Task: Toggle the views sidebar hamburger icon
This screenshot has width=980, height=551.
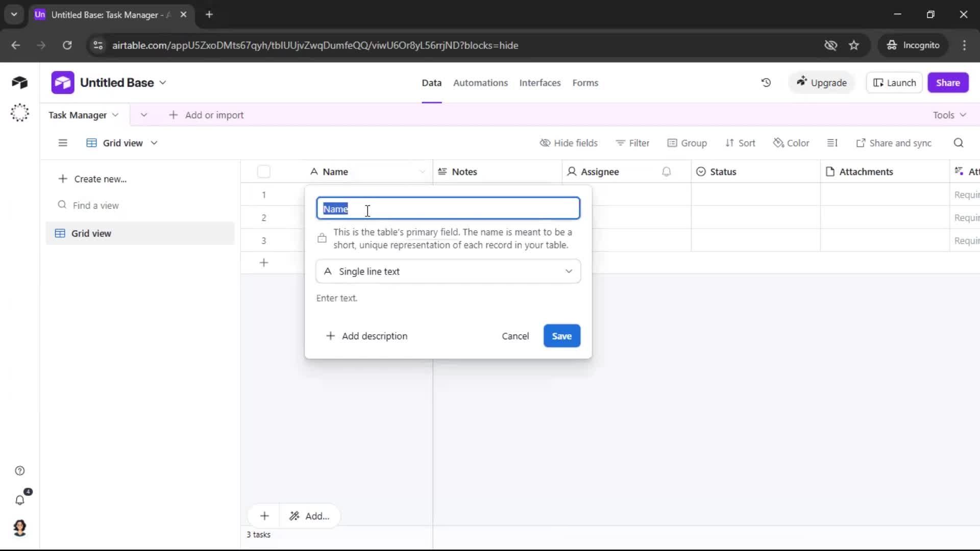Action: coord(62,143)
